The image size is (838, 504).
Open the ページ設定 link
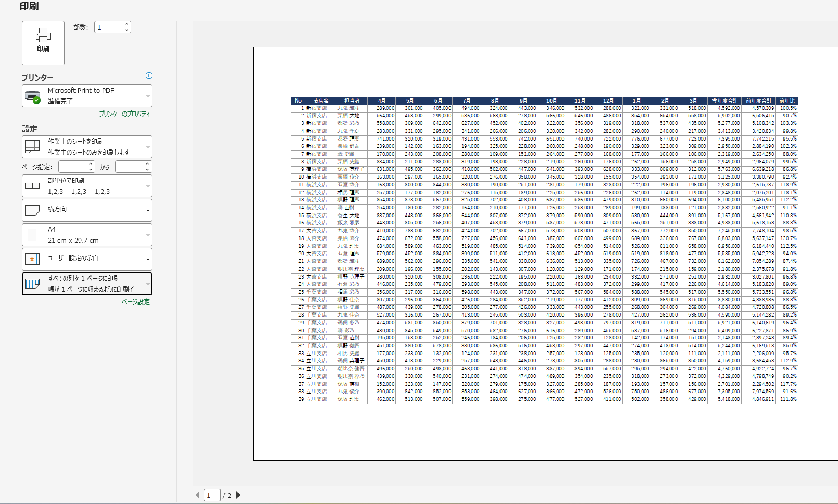pyautogui.click(x=136, y=302)
